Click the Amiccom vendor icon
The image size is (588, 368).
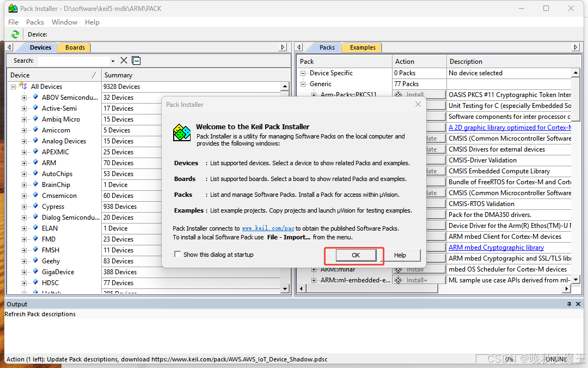tap(35, 130)
